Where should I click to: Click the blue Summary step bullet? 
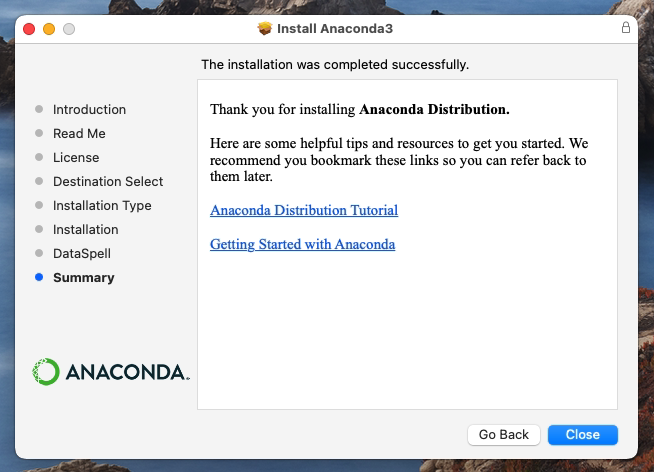click(39, 277)
